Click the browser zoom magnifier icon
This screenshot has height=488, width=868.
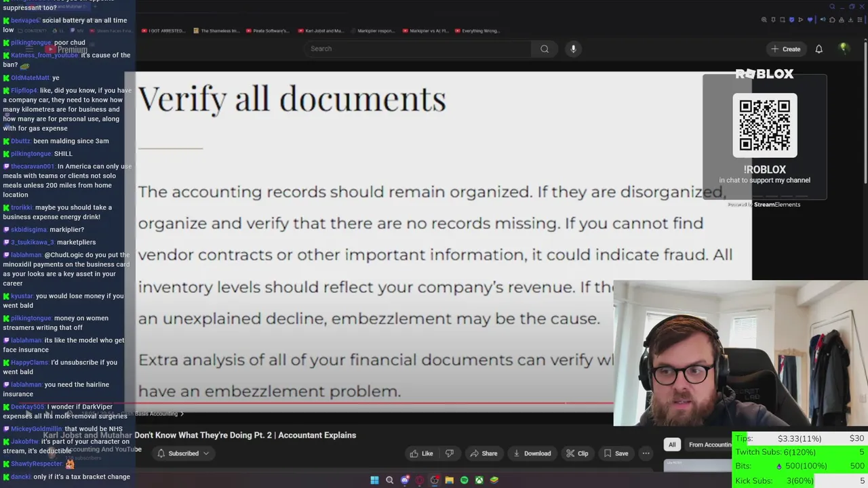tap(764, 20)
